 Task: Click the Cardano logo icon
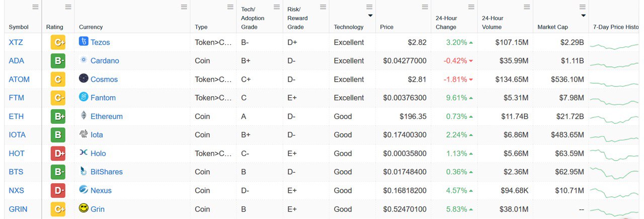84,60
